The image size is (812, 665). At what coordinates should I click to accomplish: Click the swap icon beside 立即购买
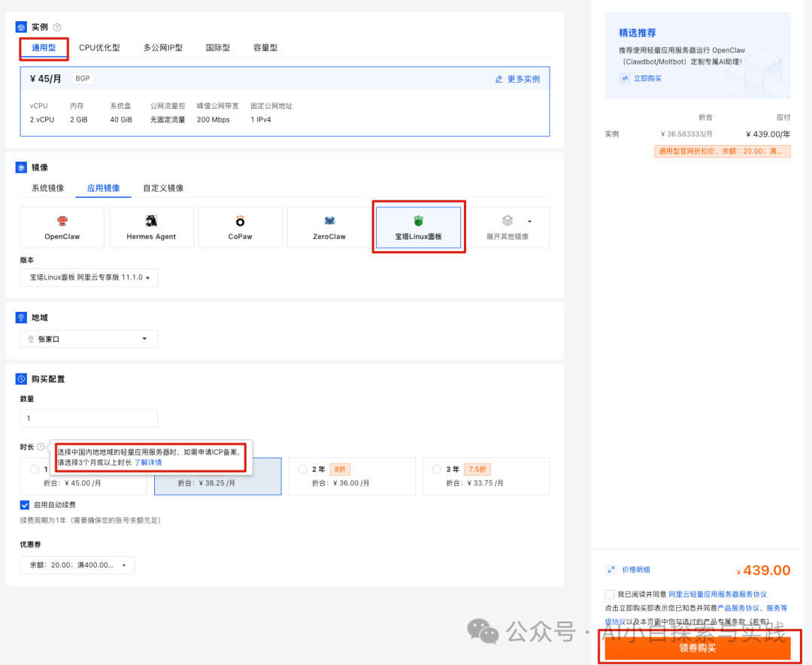tap(625, 78)
